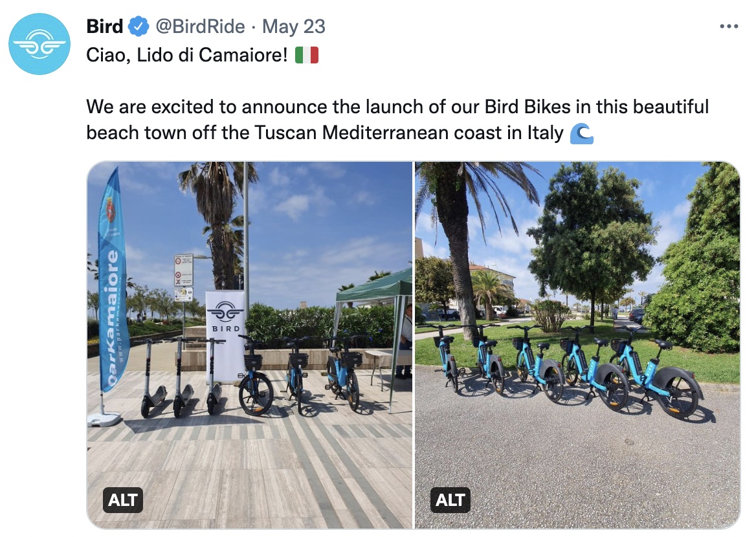Open the ALT badge on the left photo
Image resolution: width=756 pixels, height=537 pixels.
coord(123,499)
